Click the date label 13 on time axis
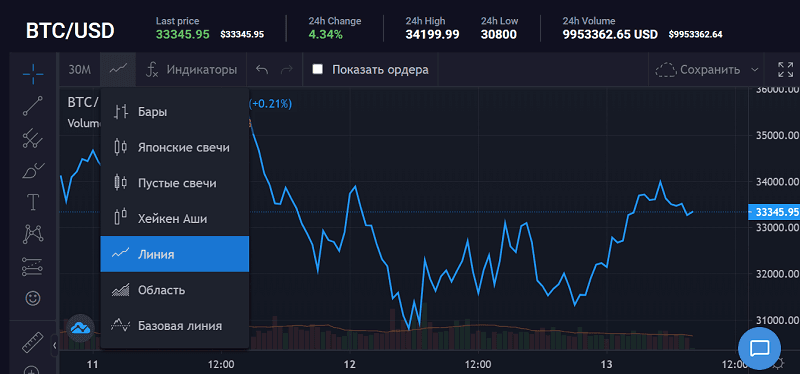This screenshot has height=374, width=800. click(x=606, y=365)
